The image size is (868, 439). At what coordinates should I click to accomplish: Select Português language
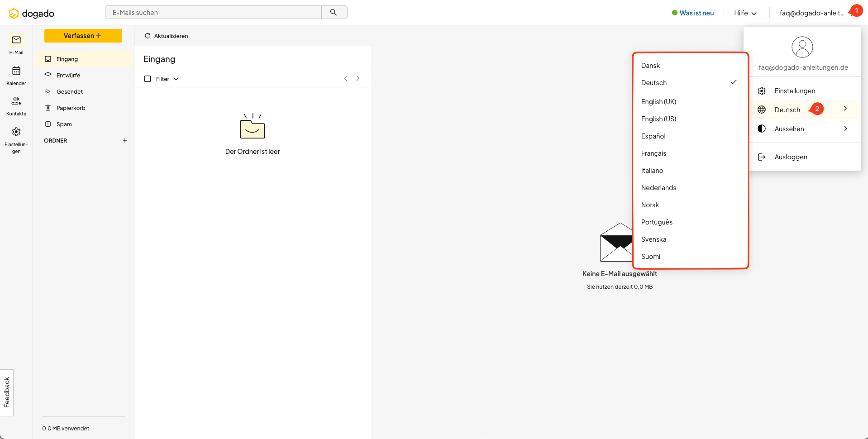[691, 222]
